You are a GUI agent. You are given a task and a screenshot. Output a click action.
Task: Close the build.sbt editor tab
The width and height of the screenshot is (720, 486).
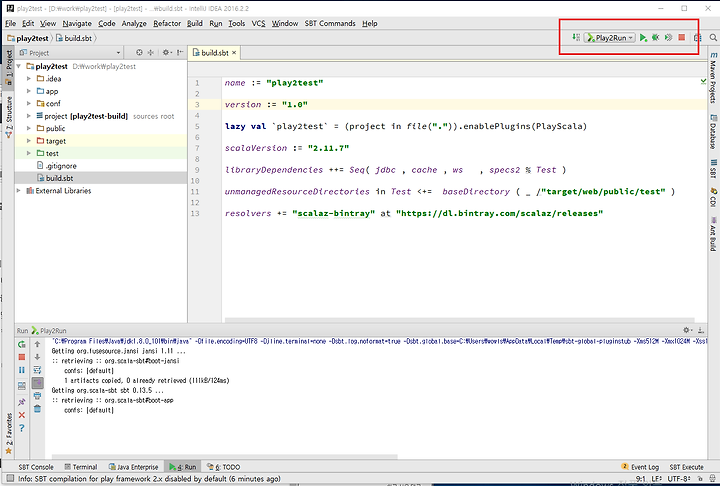234,53
